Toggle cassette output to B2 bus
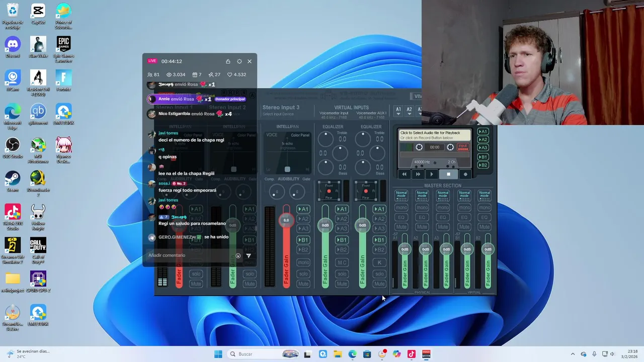 483,165
